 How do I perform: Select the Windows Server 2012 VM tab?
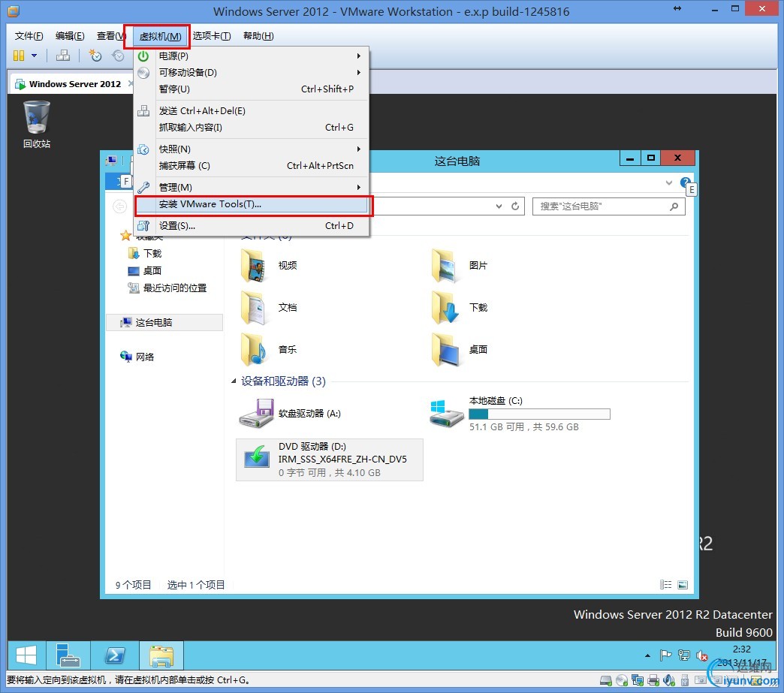(70, 84)
